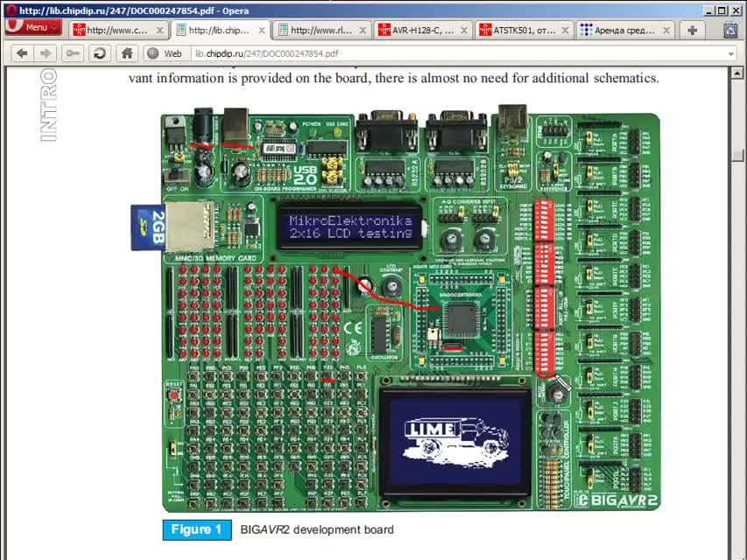Focus the address bar URL field
Screen dimensions: 747x560
coord(457,53)
